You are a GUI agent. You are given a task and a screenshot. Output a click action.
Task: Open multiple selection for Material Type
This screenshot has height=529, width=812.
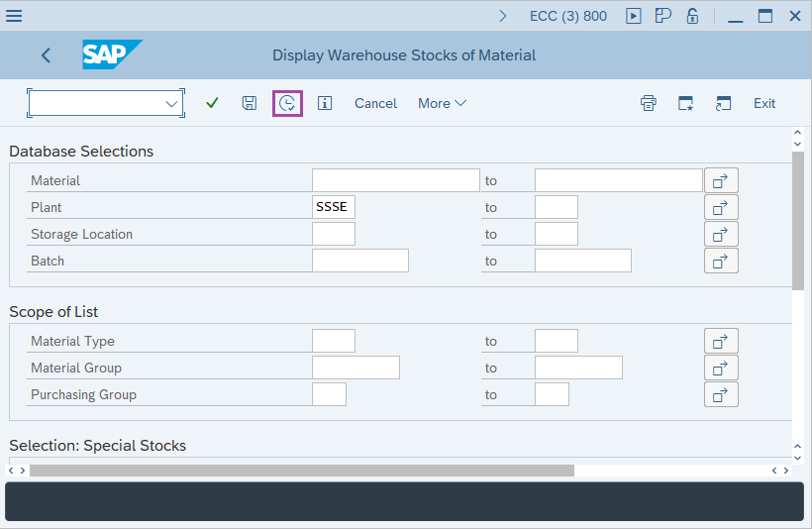point(721,341)
